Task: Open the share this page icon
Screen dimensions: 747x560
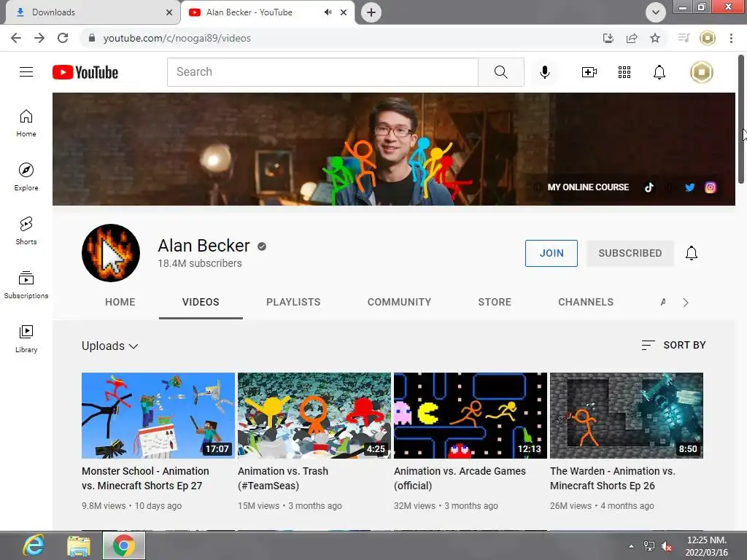Action: coord(632,38)
